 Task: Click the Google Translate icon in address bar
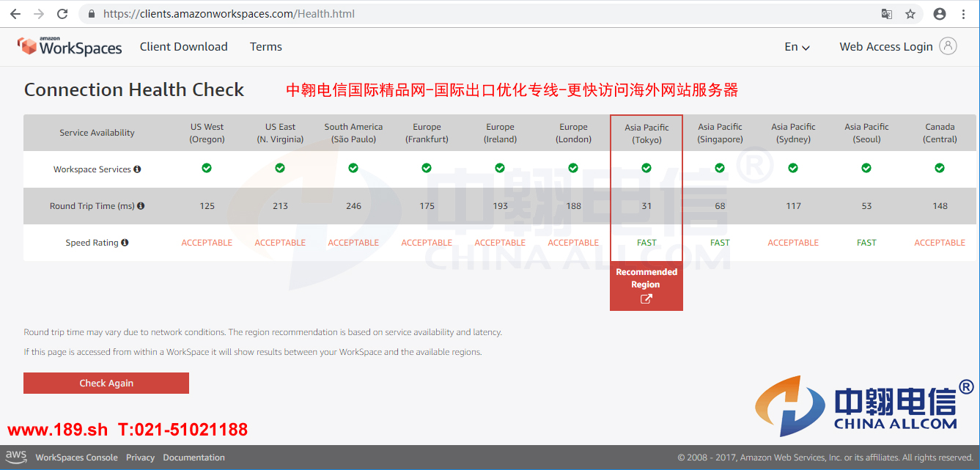(x=886, y=13)
